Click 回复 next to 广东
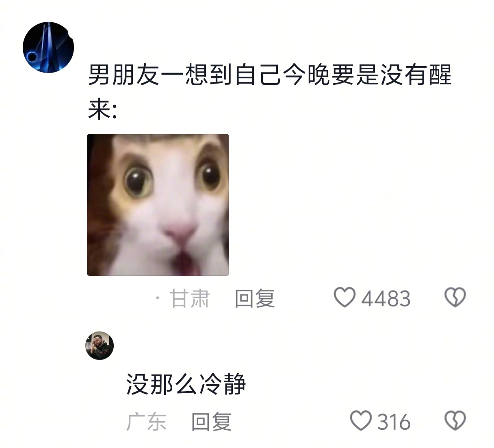The width and height of the screenshot is (494, 448). point(211,422)
